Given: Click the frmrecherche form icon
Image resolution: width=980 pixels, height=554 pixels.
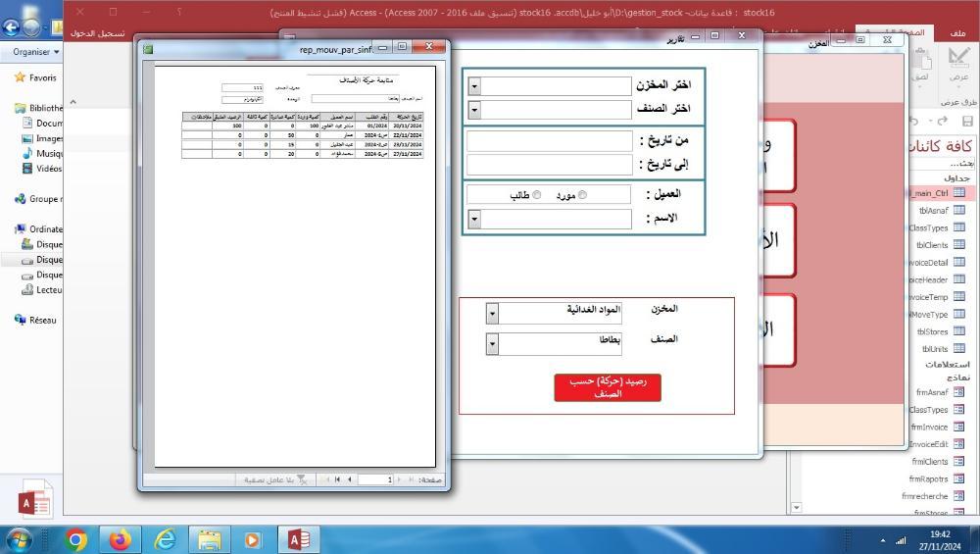Looking at the screenshot, I should [x=958, y=496].
